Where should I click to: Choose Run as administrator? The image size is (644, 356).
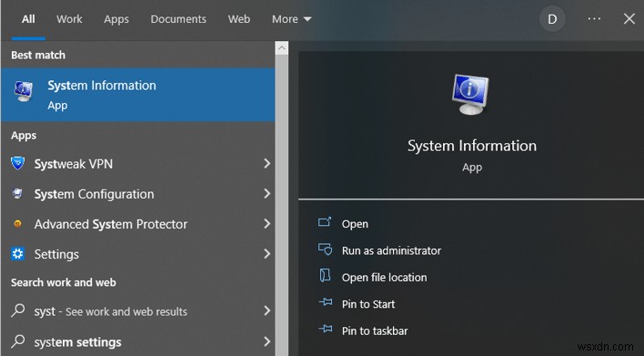(391, 250)
